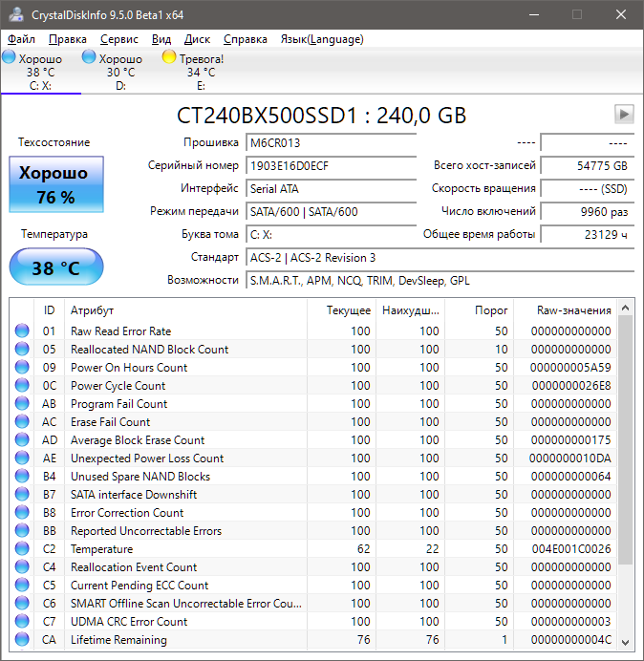The height and width of the screenshot is (661, 644).
Task: Click status orb of Power On Hours Count
Action: click(x=22, y=367)
